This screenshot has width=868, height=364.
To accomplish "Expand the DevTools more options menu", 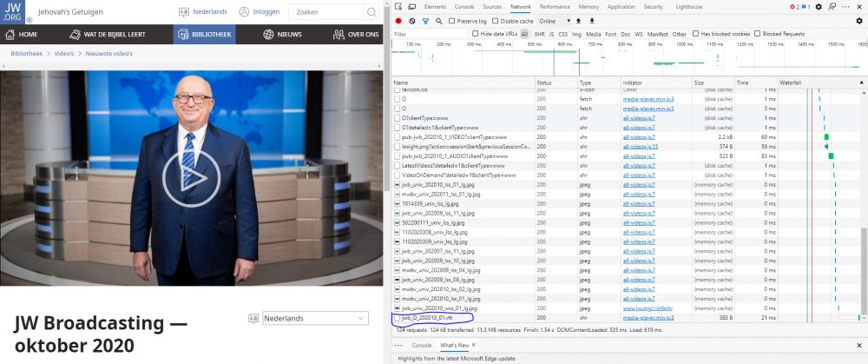I will point(845,6).
